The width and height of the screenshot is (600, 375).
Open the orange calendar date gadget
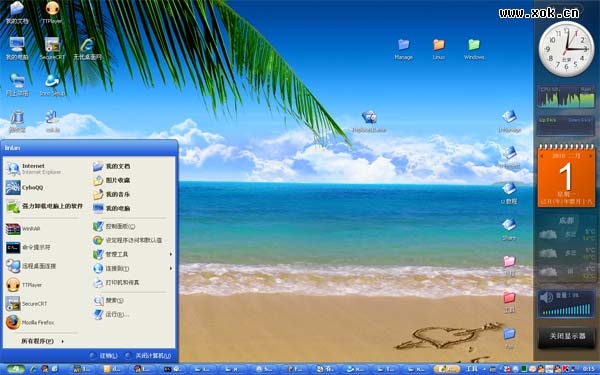[566, 176]
